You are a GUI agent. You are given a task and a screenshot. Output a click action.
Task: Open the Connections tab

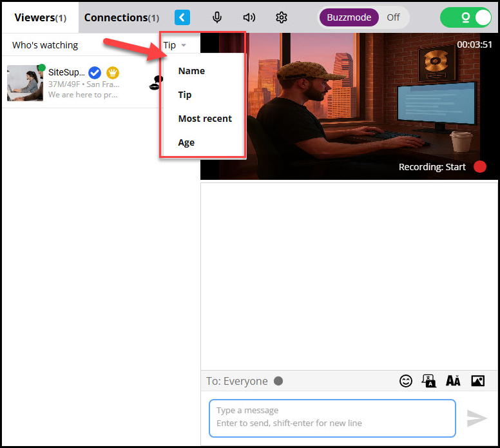click(x=122, y=17)
